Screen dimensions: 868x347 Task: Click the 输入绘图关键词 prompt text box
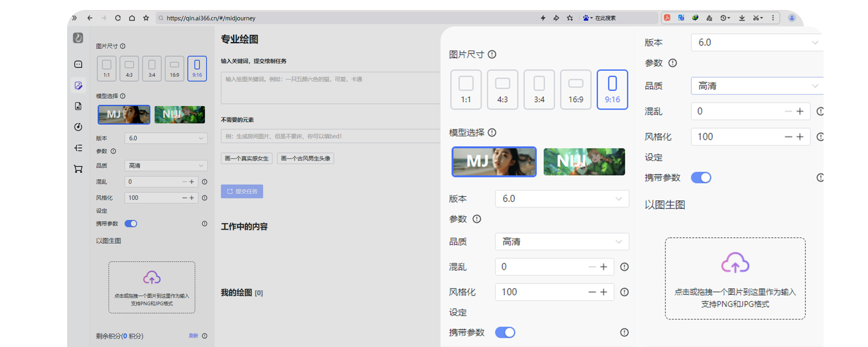click(330, 88)
